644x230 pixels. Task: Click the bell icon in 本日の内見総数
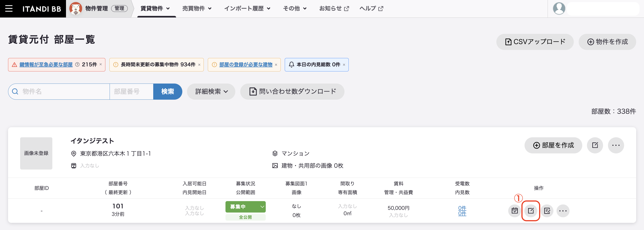[x=291, y=64]
